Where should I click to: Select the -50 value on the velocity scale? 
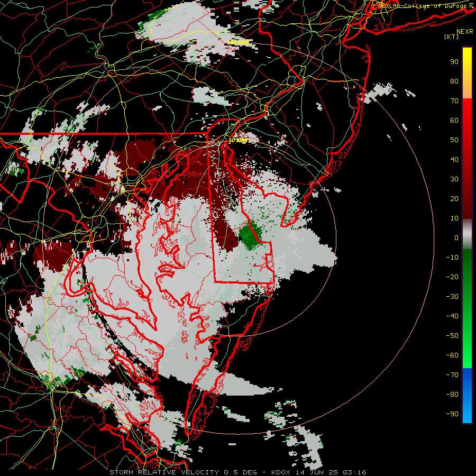click(452, 336)
